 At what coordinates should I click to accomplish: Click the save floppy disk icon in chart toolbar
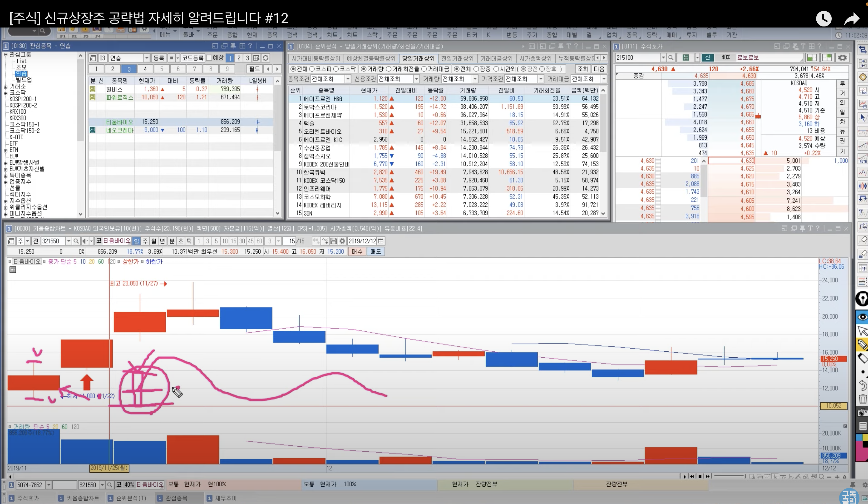(333, 241)
